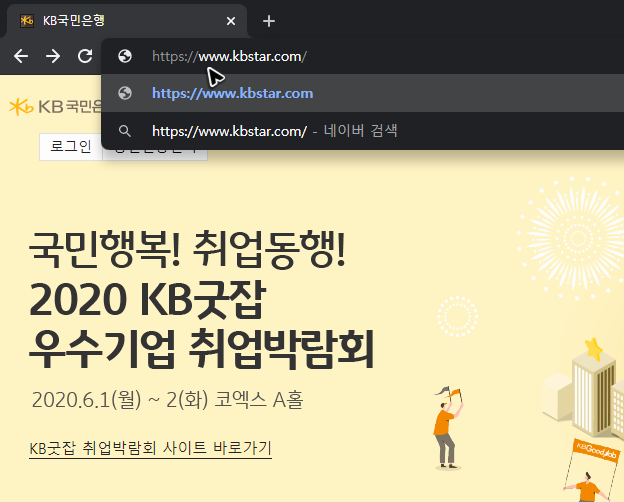
Task: Click the browser forward arrow
Action: pyautogui.click(x=53, y=56)
